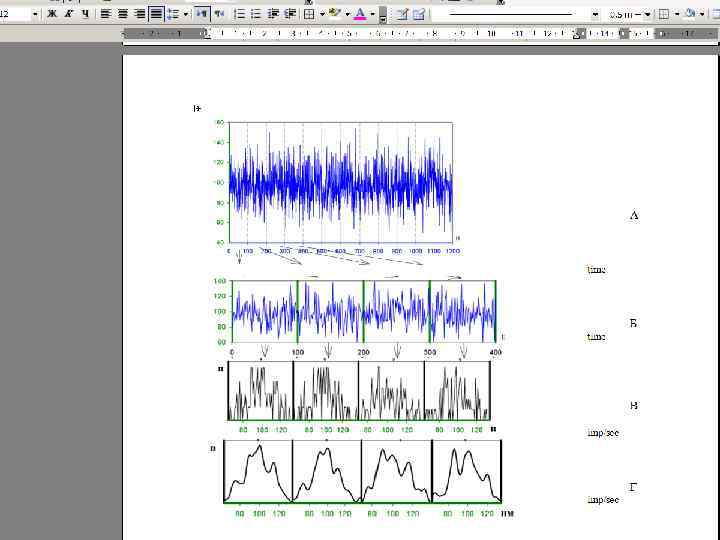Toggle justified text alignment
720x540 pixels.
[156, 14]
